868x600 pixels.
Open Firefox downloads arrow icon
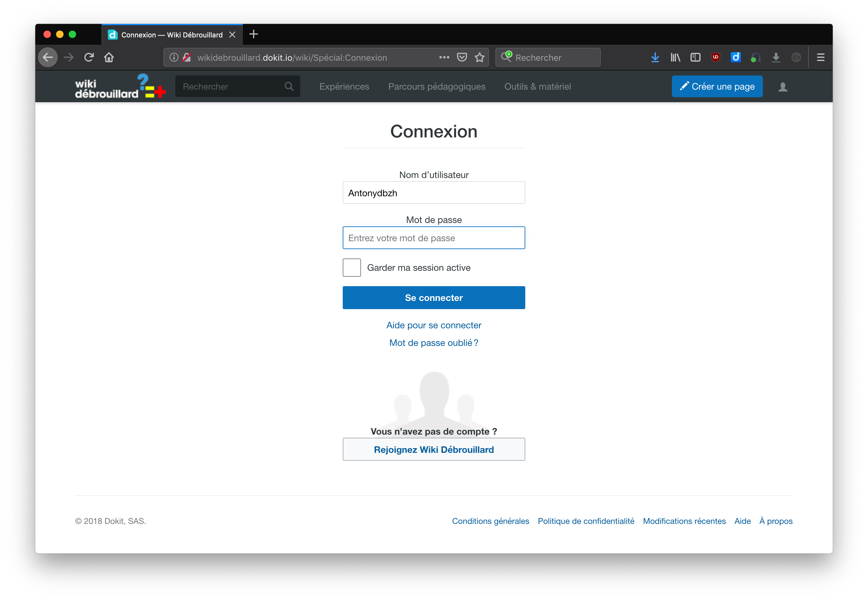(655, 57)
